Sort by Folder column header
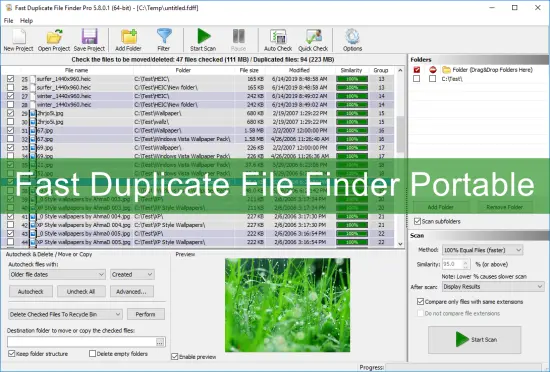 183,70
